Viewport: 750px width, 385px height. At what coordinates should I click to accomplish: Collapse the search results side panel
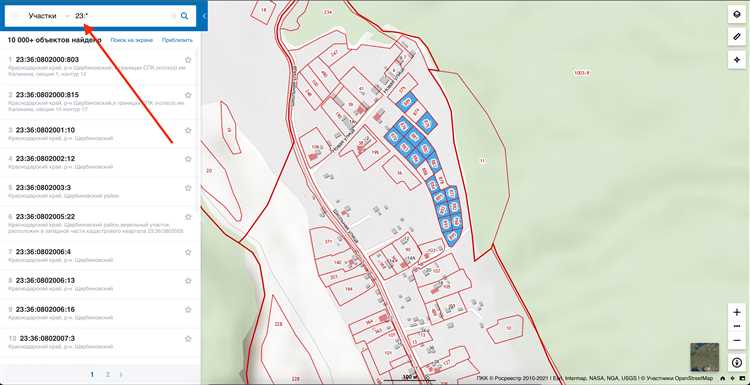click(204, 16)
